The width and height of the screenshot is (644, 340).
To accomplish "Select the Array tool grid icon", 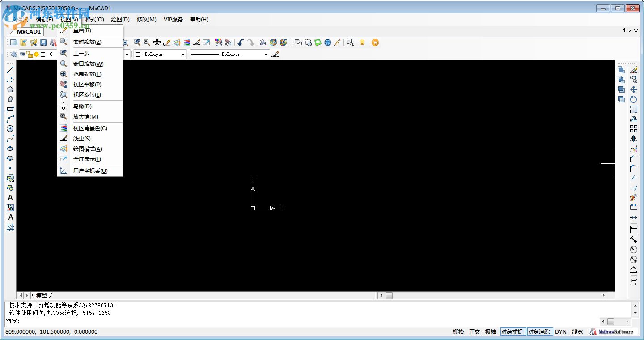I will click(x=634, y=129).
